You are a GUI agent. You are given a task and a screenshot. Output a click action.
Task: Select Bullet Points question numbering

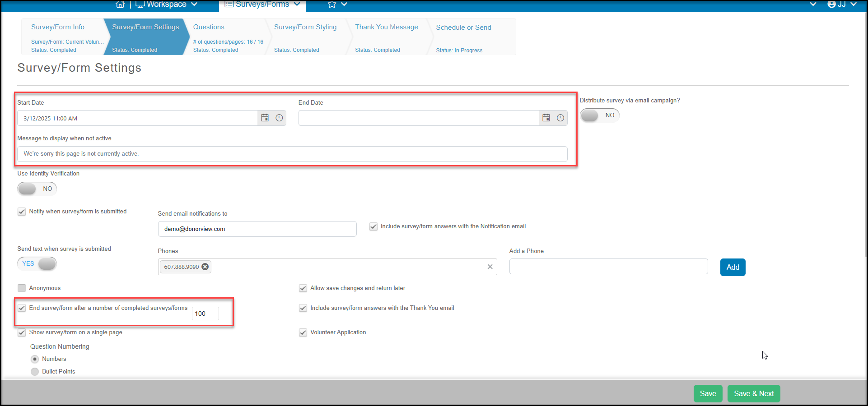[35, 372]
